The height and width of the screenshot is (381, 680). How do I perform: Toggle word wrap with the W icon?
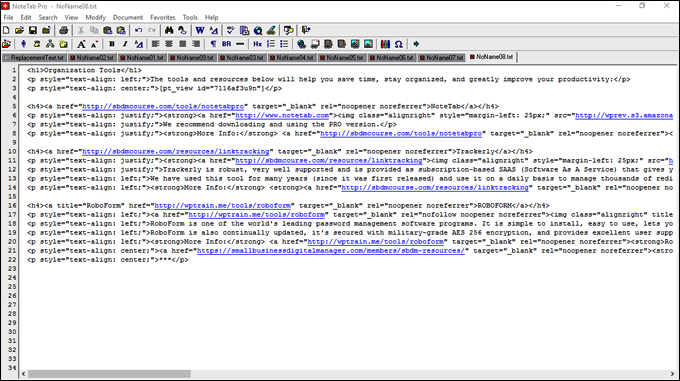(200, 30)
